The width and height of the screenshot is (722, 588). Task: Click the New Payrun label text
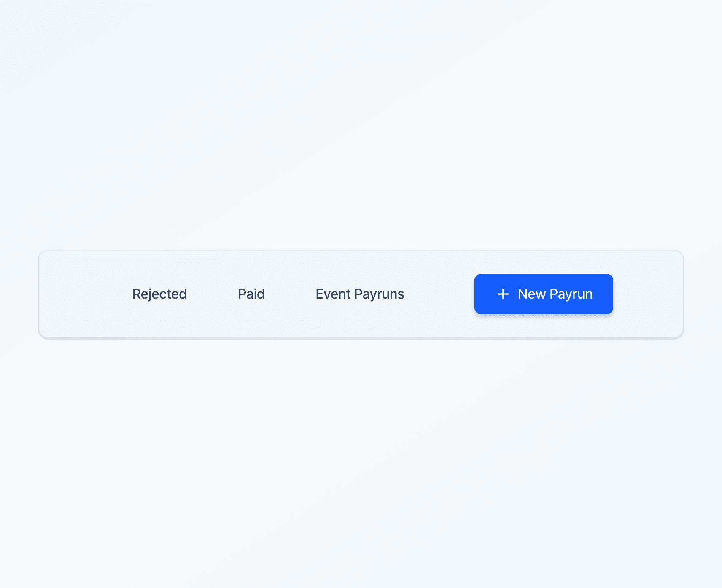555,294
